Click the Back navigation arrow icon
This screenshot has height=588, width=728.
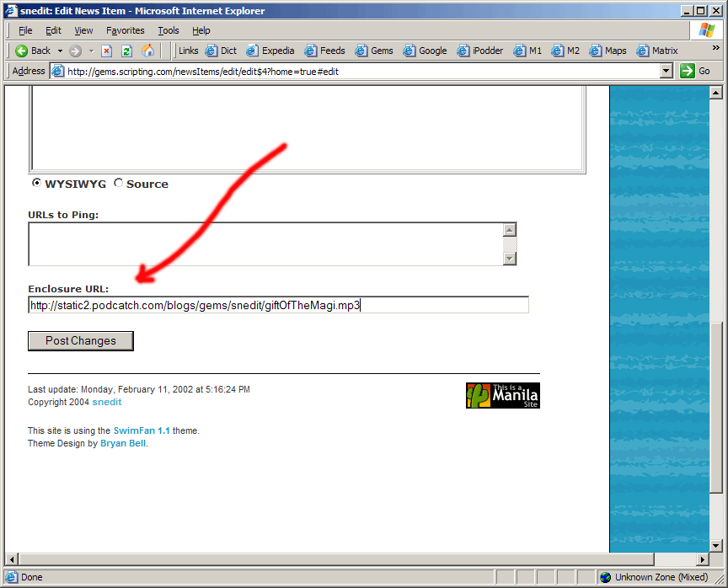click(x=22, y=51)
